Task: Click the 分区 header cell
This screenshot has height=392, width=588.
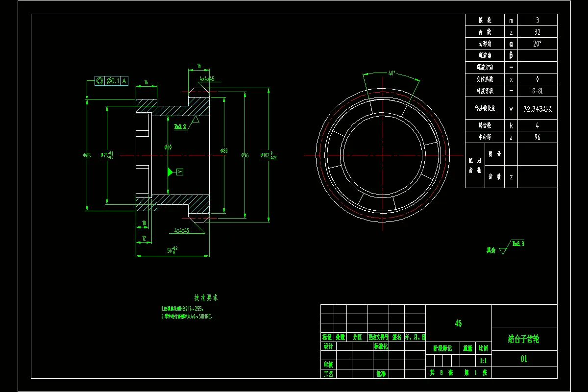Action: click(357, 337)
